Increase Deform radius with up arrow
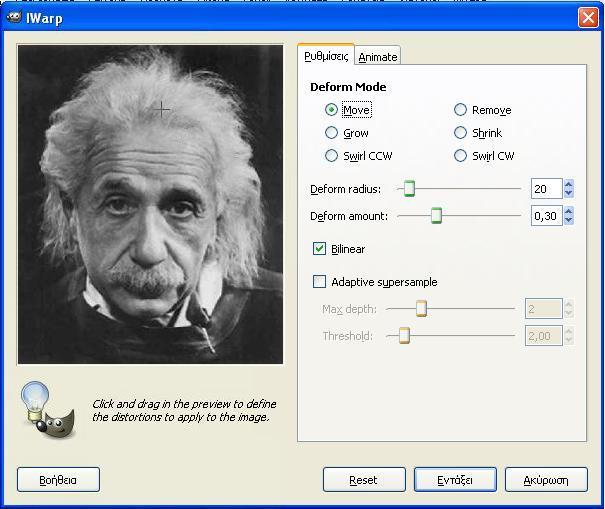This screenshot has height=509, width=605. click(568, 184)
